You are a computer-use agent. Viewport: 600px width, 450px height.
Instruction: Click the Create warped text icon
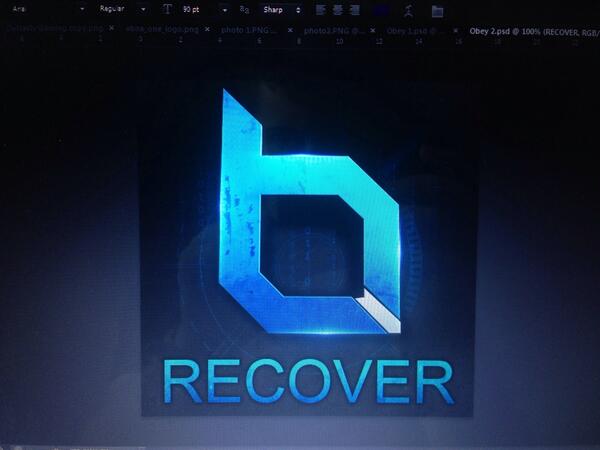[x=408, y=11]
